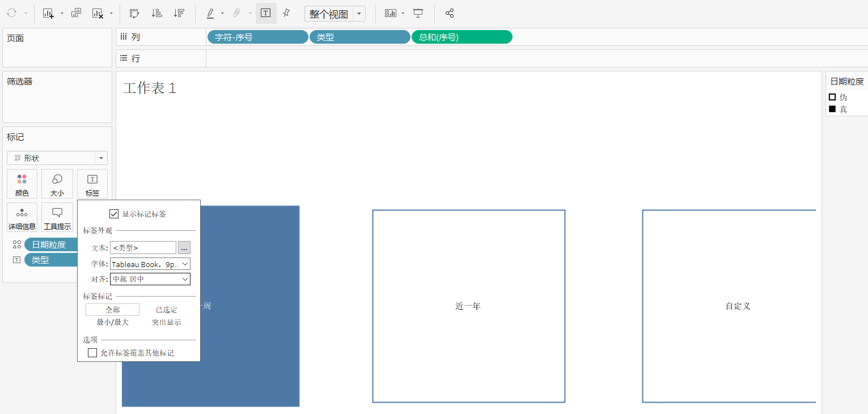Open the 字体 font dropdown

[x=150, y=264]
